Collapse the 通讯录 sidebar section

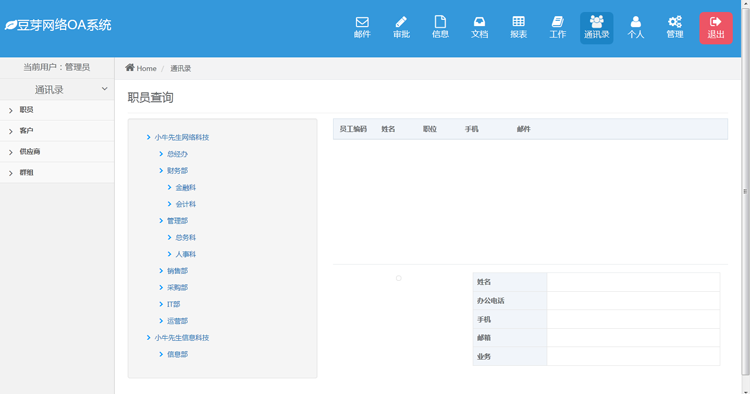(x=57, y=89)
